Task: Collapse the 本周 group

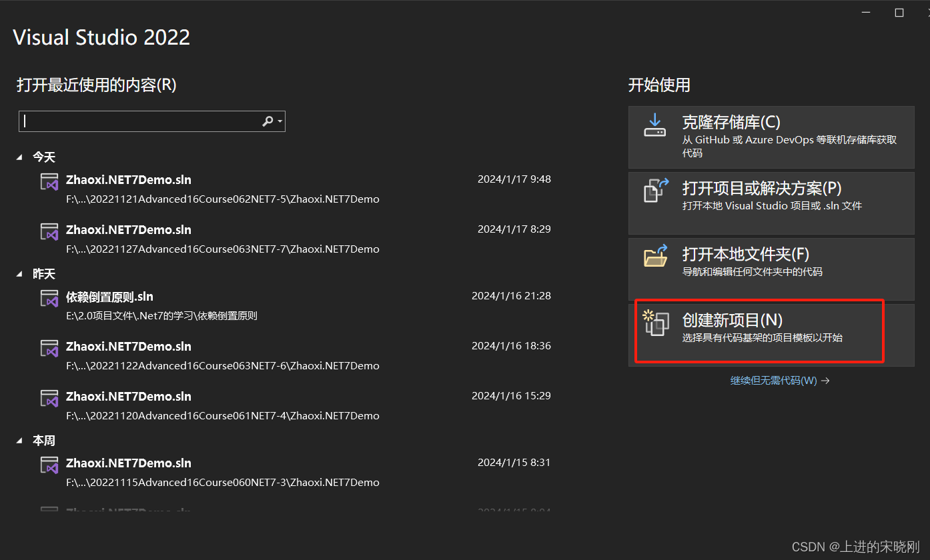Action: coord(21,441)
